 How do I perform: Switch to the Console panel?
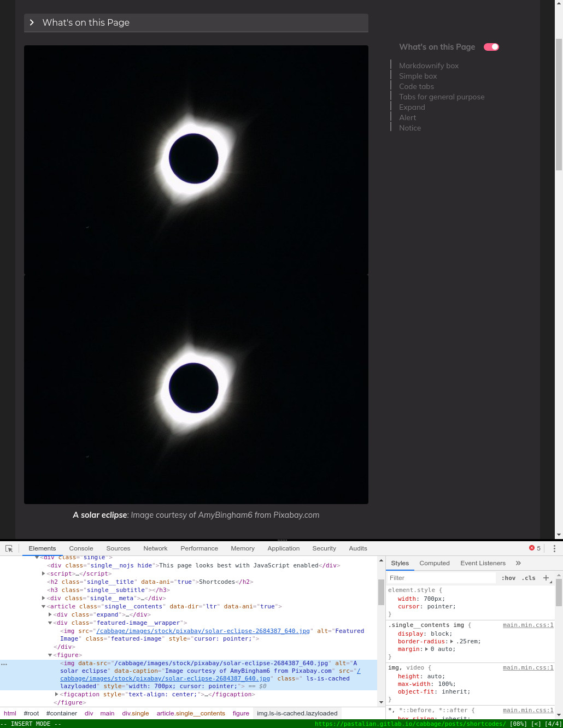tap(81, 548)
